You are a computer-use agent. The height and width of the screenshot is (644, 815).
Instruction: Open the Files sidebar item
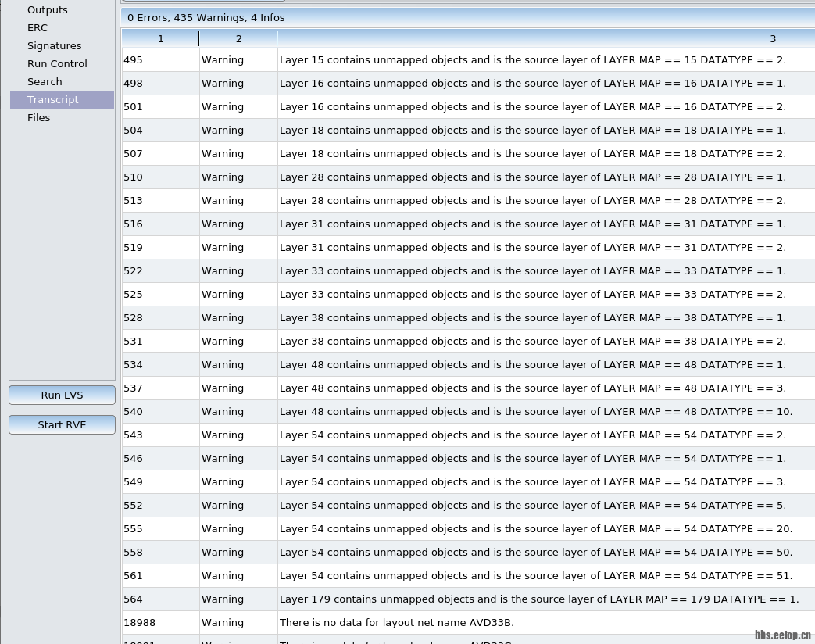coord(38,118)
